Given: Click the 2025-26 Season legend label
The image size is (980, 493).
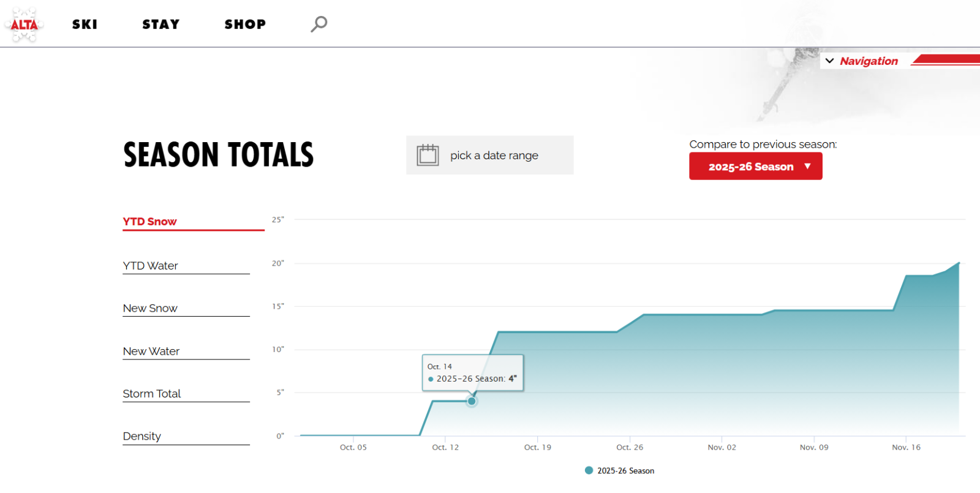Looking at the screenshot, I should coord(625,470).
